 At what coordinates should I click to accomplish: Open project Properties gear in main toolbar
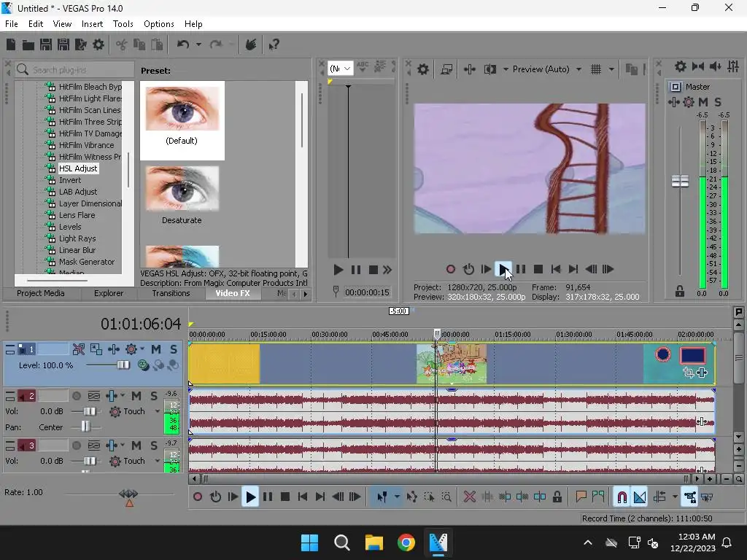(98, 44)
